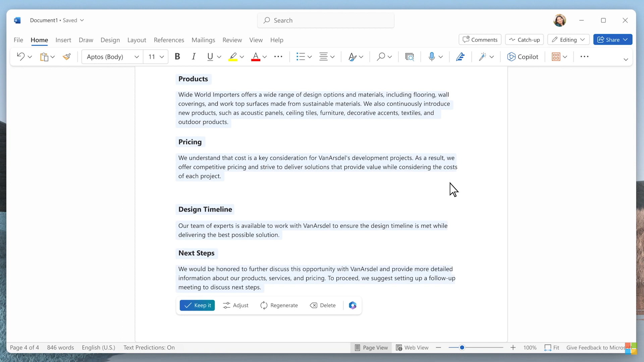
Task: Toggle bold formatting
Action: [x=177, y=57]
